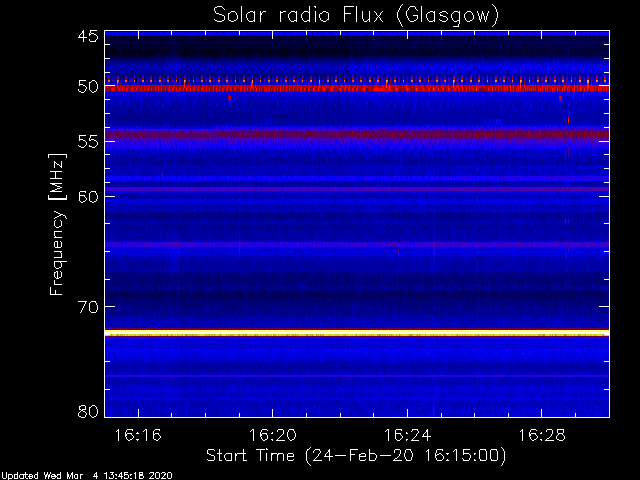Image resolution: width=640 pixels, height=480 pixels.
Task: Click the 16:24 time axis label
Action: click(x=407, y=436)
